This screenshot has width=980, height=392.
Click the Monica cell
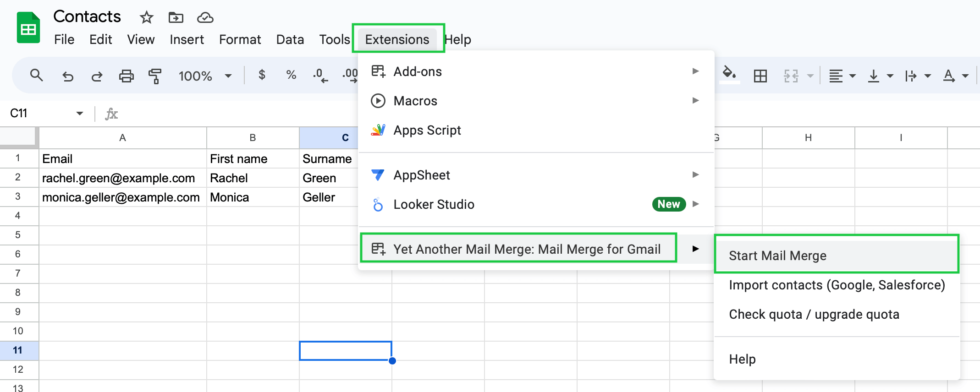[253, 197]
